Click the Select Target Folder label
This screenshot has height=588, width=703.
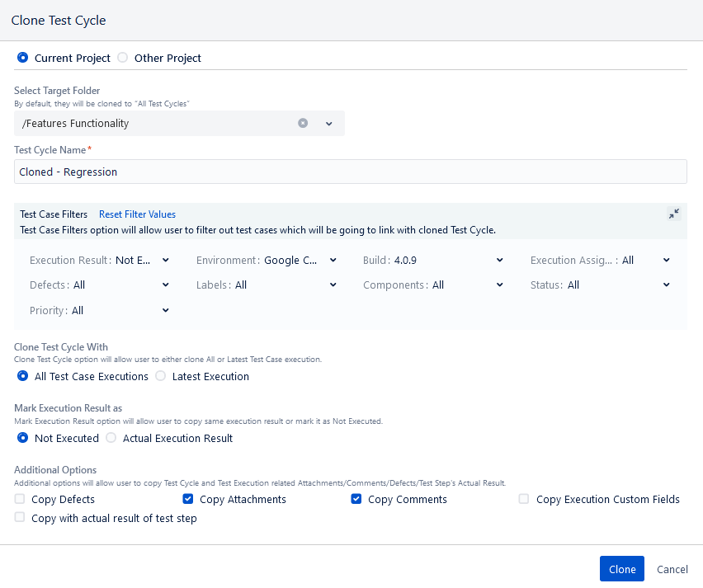tap(57, 91)
